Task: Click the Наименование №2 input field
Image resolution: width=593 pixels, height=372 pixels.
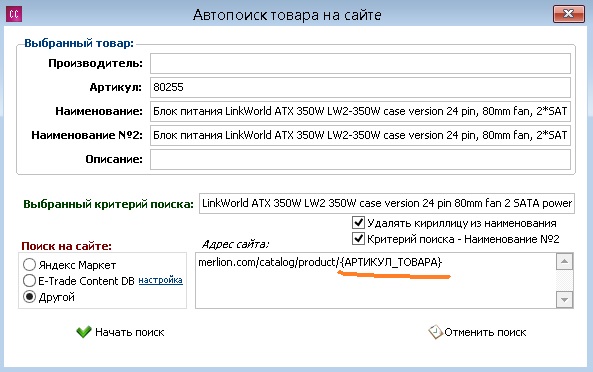Action: click(360, 135)
